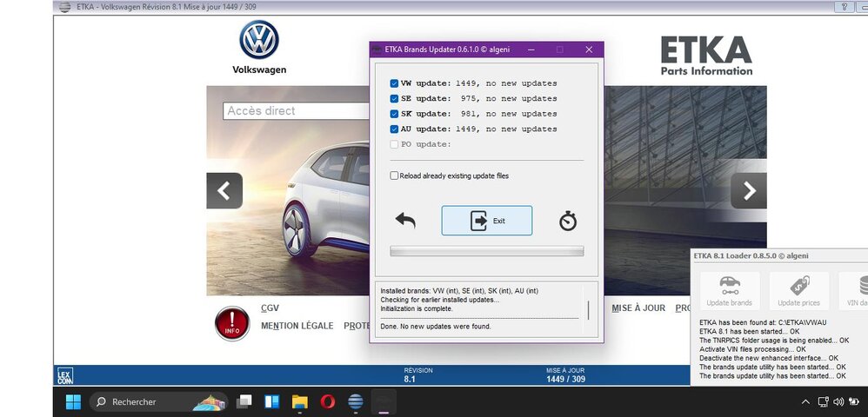Click the help question mark in ETKA title bar
The width and height of the screenshot is (868, 417).
pos(845,7)
